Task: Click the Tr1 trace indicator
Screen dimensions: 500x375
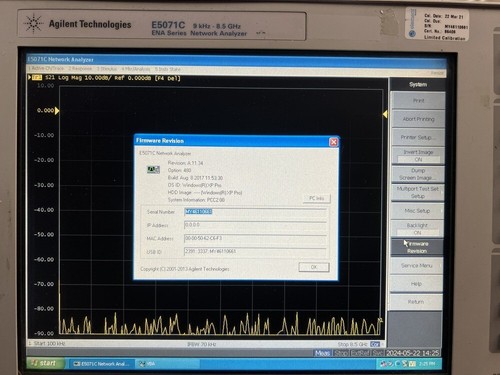Action: coord(37,78)
